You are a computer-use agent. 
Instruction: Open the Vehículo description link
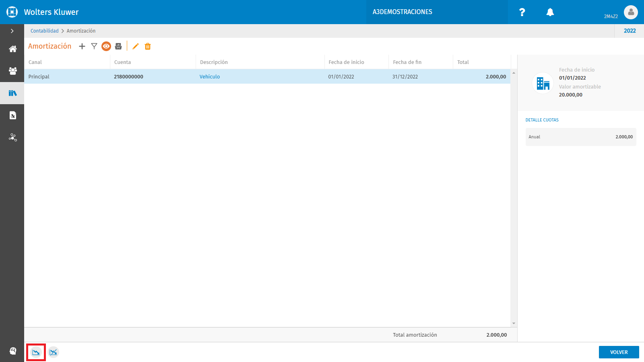tap(210, 77)
